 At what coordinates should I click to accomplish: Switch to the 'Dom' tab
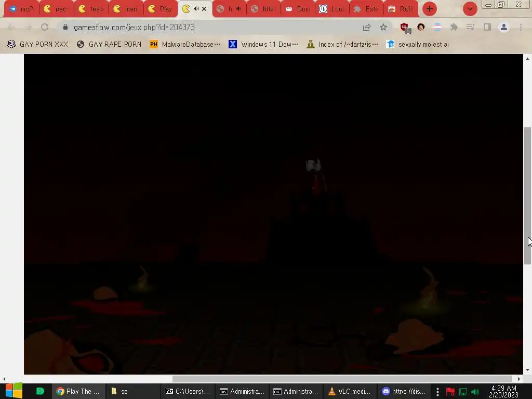[298, 9]
